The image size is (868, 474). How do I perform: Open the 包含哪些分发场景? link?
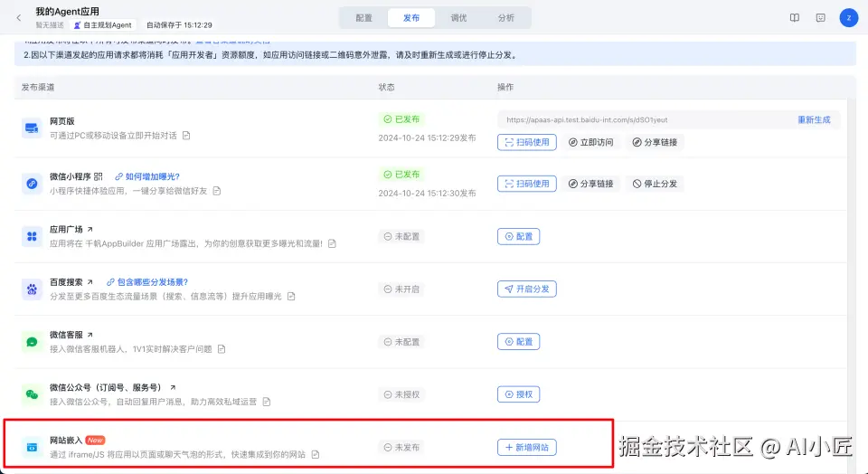point(147,282)
